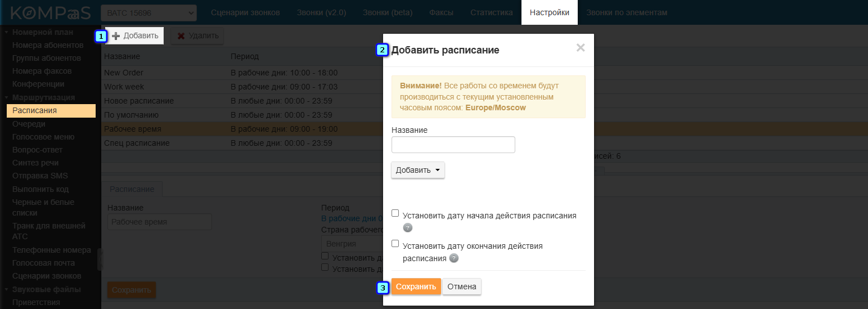868x309 pixels.
Task: Open the Добавить dropdown in the dialog
Action: tap(418, 170)
